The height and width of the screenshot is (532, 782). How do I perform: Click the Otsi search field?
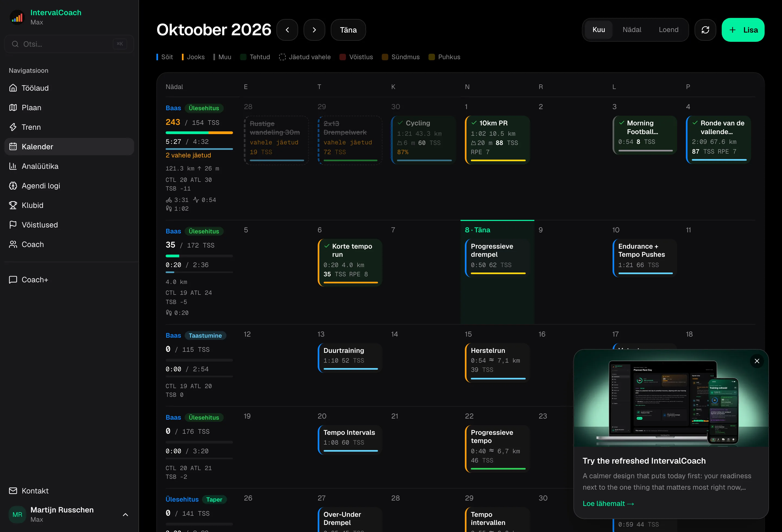coord(69,44)
